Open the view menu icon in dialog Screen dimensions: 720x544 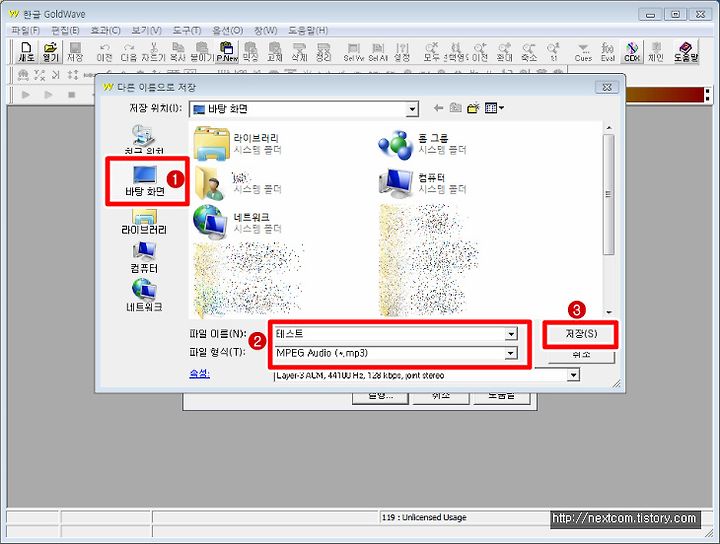(x=494, y=108)
